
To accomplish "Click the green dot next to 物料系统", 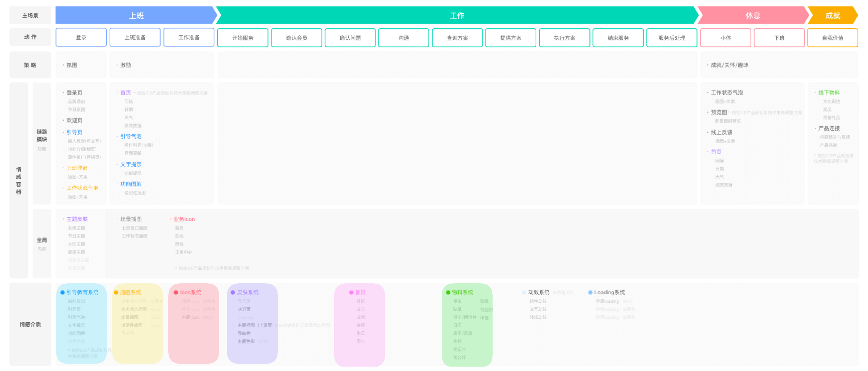I will click(448, 292).
